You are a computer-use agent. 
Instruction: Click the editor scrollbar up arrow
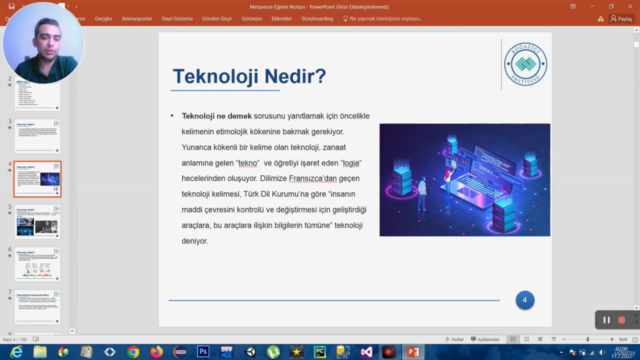(636, 30)
